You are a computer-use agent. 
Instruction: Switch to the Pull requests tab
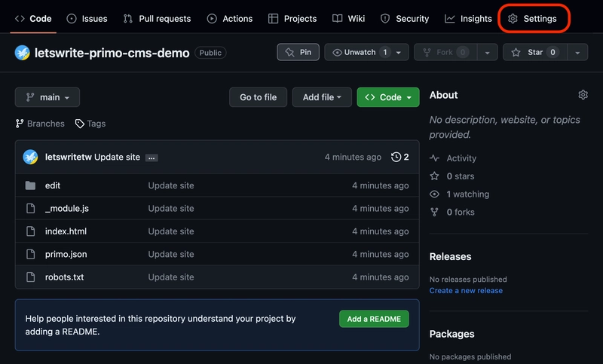pyautogui.click(x=157, y=18)
